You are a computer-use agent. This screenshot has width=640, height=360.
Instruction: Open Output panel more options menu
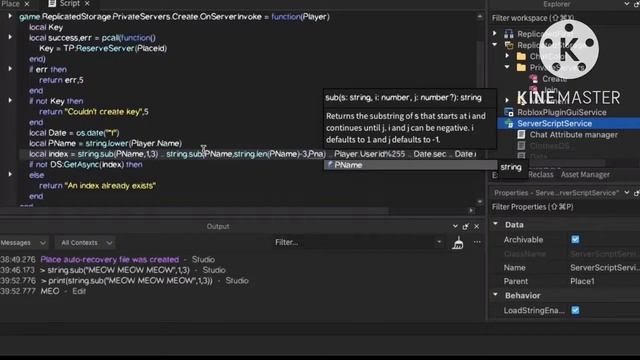pos(477,242)
